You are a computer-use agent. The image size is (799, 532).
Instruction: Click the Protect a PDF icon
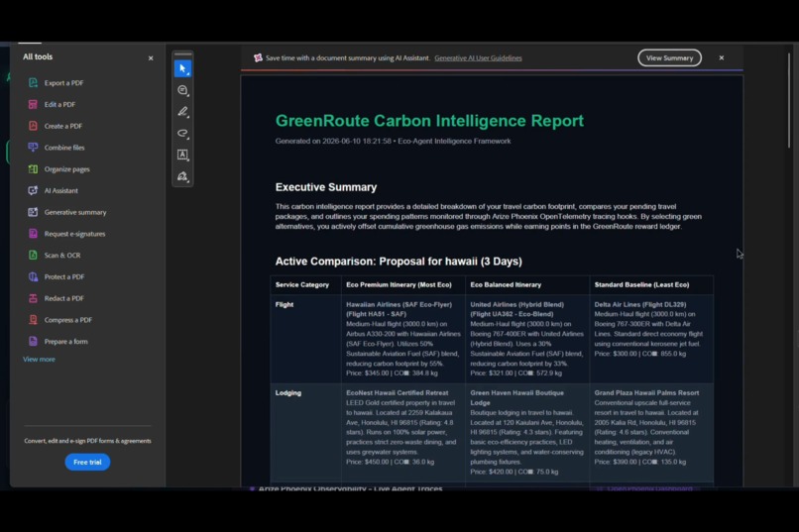33,276
